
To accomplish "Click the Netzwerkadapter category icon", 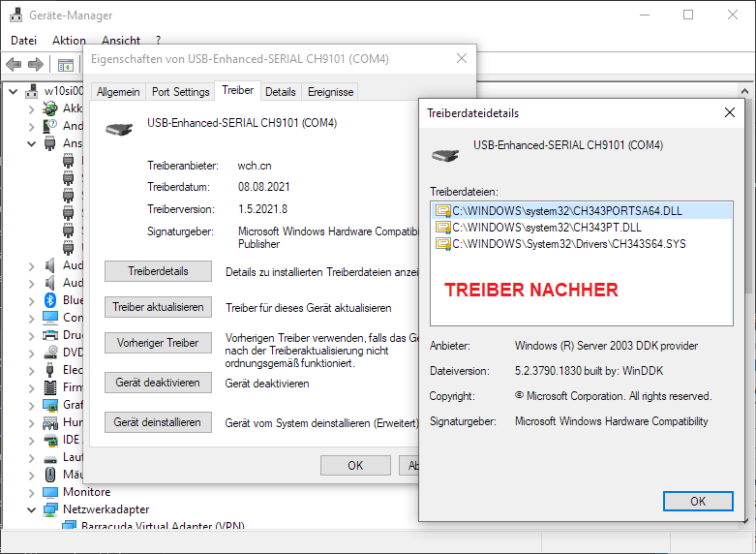I will coord(49,509).
